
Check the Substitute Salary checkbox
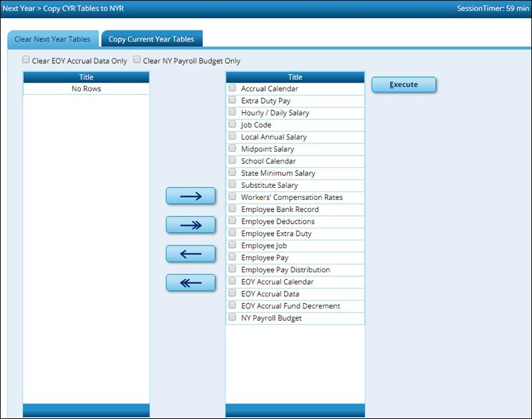233,185
